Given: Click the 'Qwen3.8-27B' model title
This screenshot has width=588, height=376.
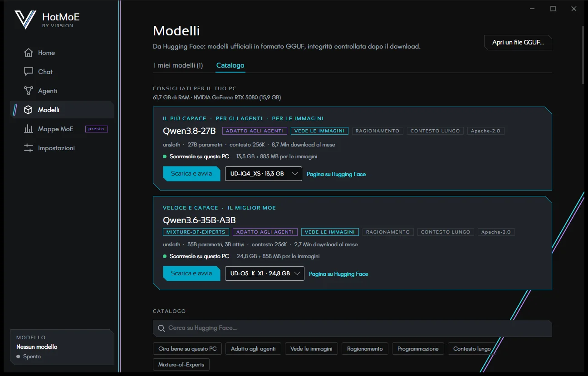Looking at the screenshot, I should coord(189,131).
